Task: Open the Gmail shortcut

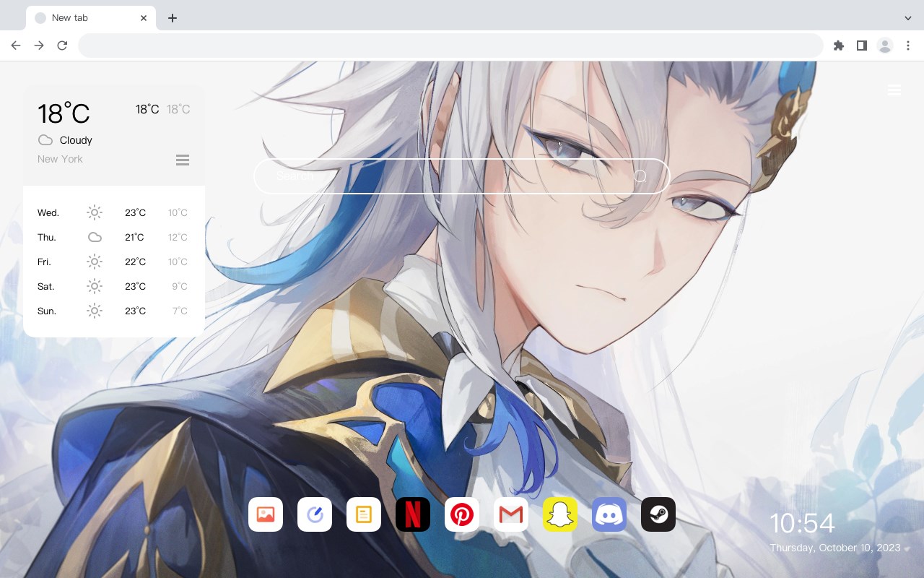Action: (x=511, y=514)
